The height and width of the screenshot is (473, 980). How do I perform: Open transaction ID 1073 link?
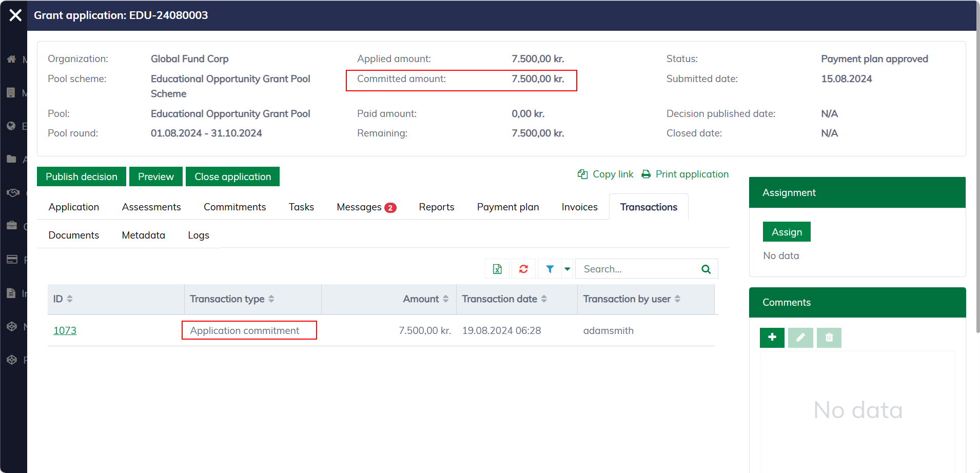(x=65, y=330)
